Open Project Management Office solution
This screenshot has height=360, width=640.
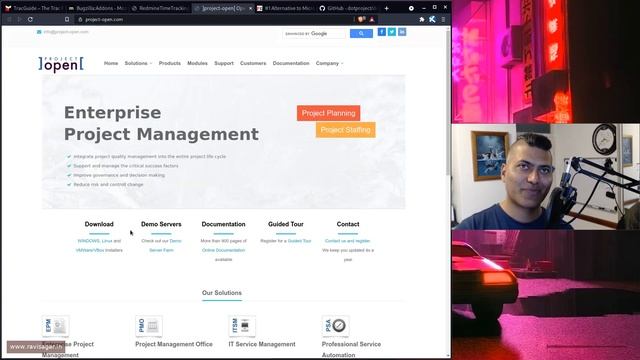coord(174,344)
